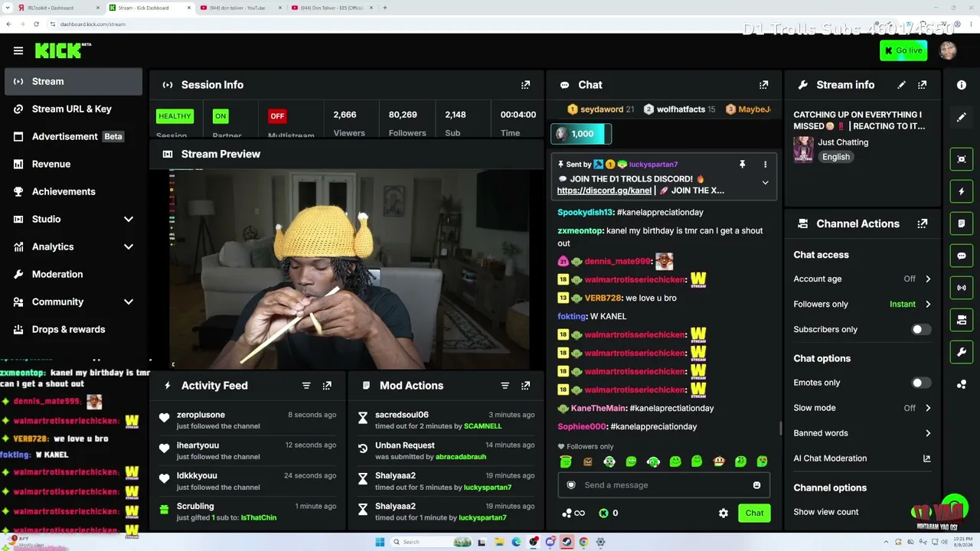Open the Advertisement Beta page
This screenshot has width=980, height=551.
coord(73,136)
